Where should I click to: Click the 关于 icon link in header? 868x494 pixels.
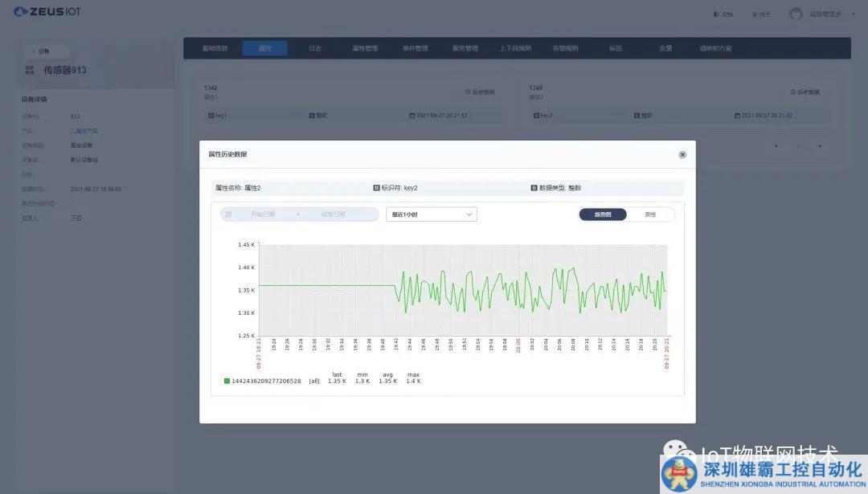(x=754, y=14)
